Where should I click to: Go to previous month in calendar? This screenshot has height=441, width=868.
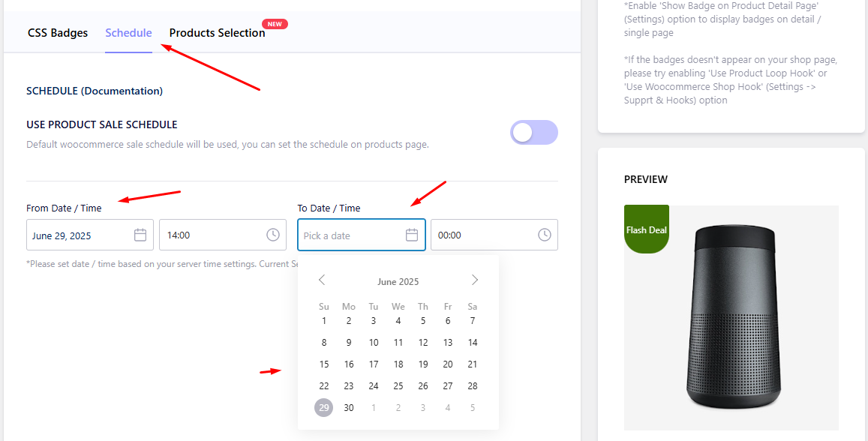(x=322, y=280)
